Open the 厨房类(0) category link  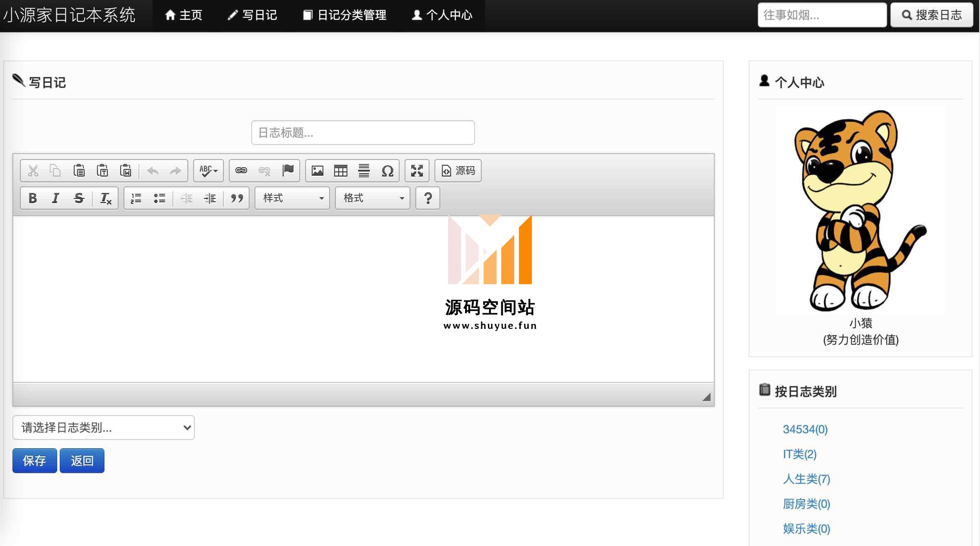[x=807, y=504]
